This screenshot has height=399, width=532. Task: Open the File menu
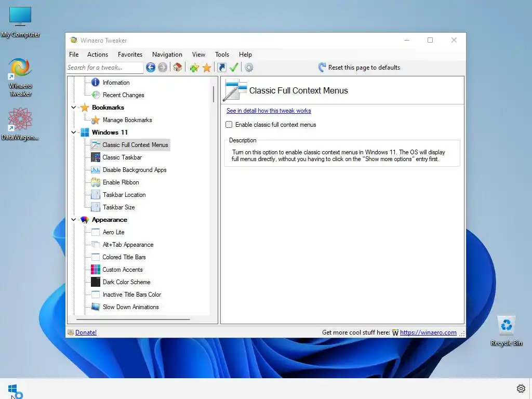click(74, 54)
